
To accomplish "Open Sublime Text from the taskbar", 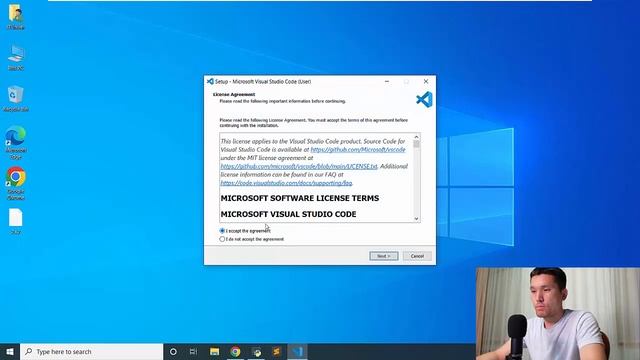I will coord(277,351).
